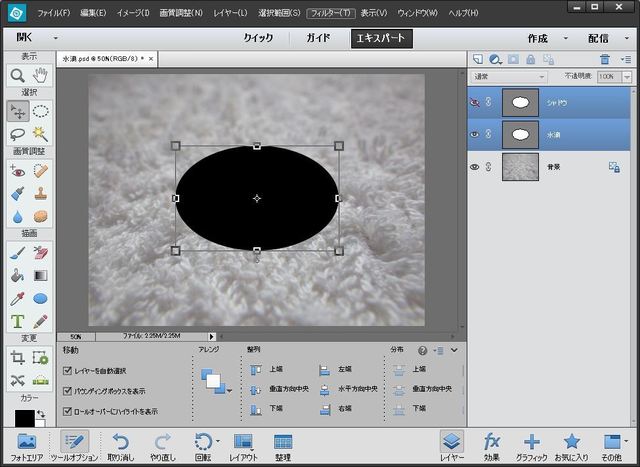The width and height of the screenshot is (640, 467).
Task: Select the Zoom magnifier tool
Action: (x=17, y=76)
